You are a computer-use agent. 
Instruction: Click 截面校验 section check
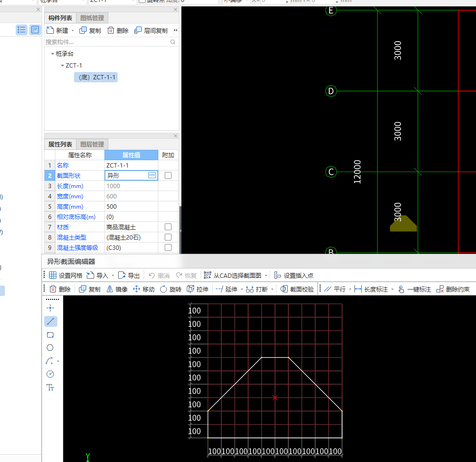coord(297,290)
